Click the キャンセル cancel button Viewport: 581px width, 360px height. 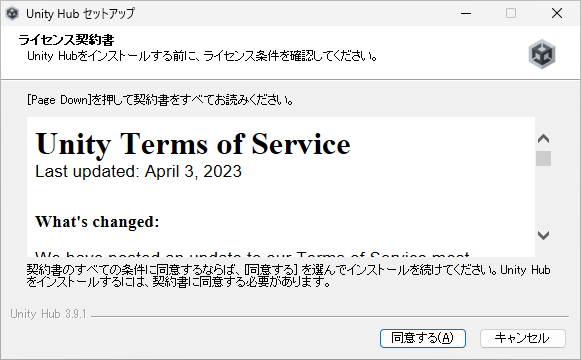(522, 338)
